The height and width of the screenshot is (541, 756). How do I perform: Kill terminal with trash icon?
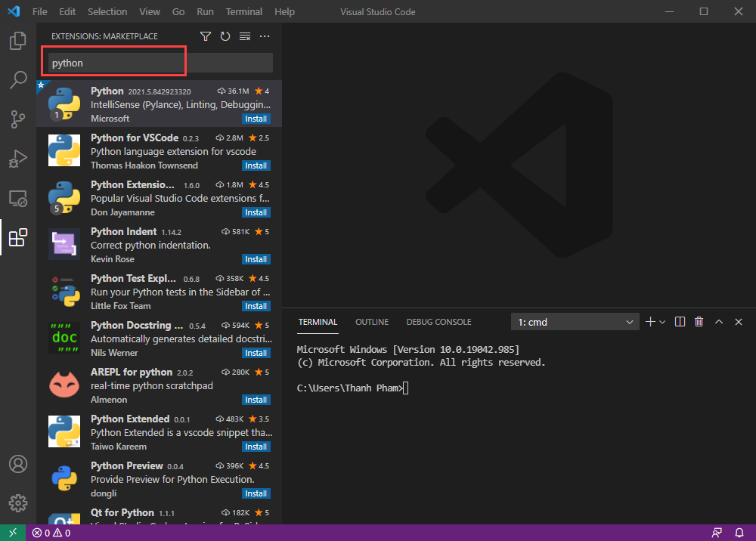coord(699,322)
